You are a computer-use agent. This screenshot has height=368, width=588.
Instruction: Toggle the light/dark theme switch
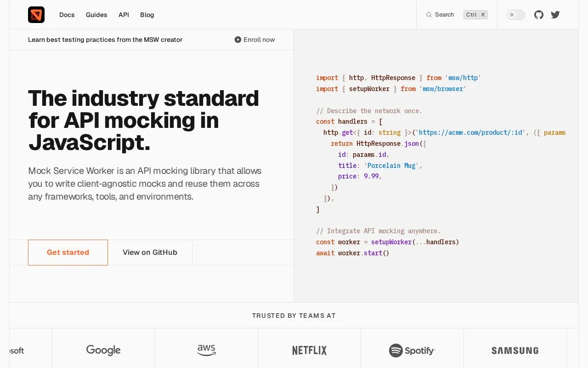[516, 15]
